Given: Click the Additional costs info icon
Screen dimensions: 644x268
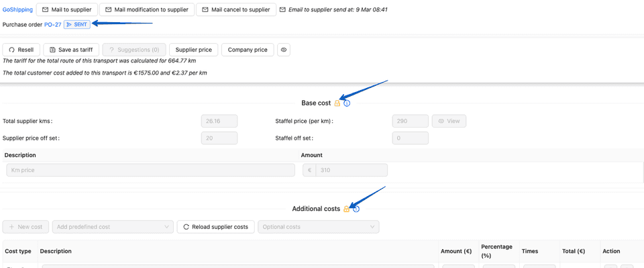Looking at the screenshot, I should click(356, 209).
